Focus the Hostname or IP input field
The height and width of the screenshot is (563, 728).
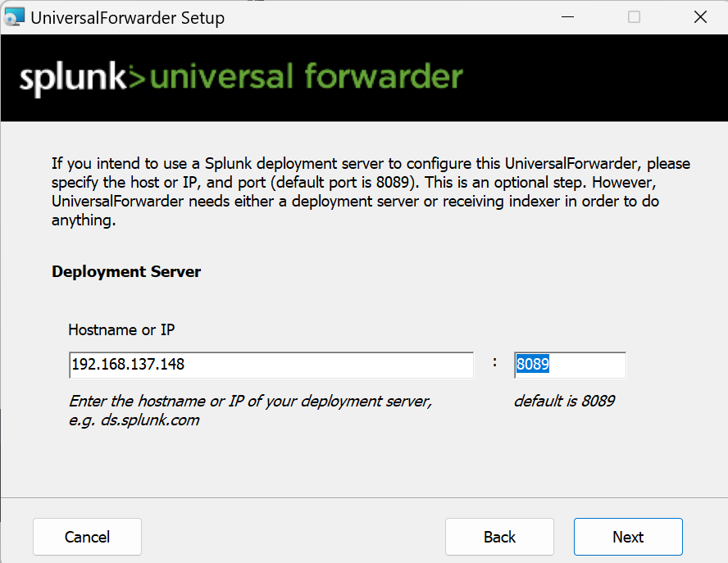(x=271, y=365)
